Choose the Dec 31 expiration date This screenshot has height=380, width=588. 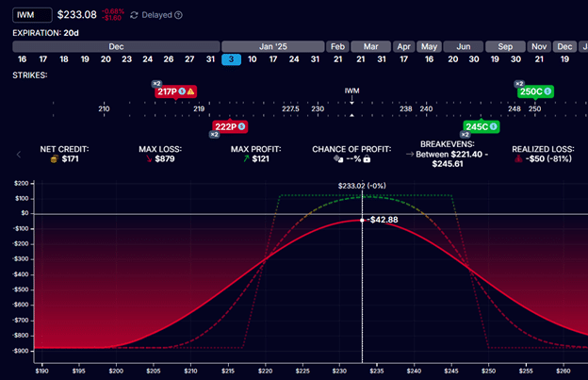point(210,59)
